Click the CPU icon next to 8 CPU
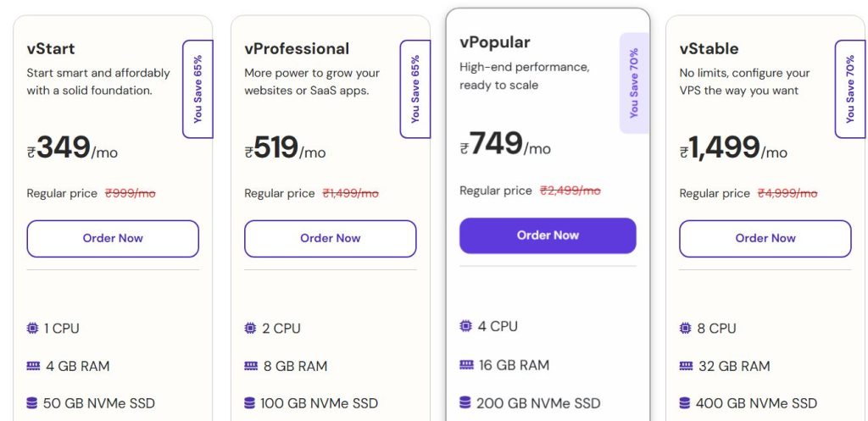 coord(686,328)
